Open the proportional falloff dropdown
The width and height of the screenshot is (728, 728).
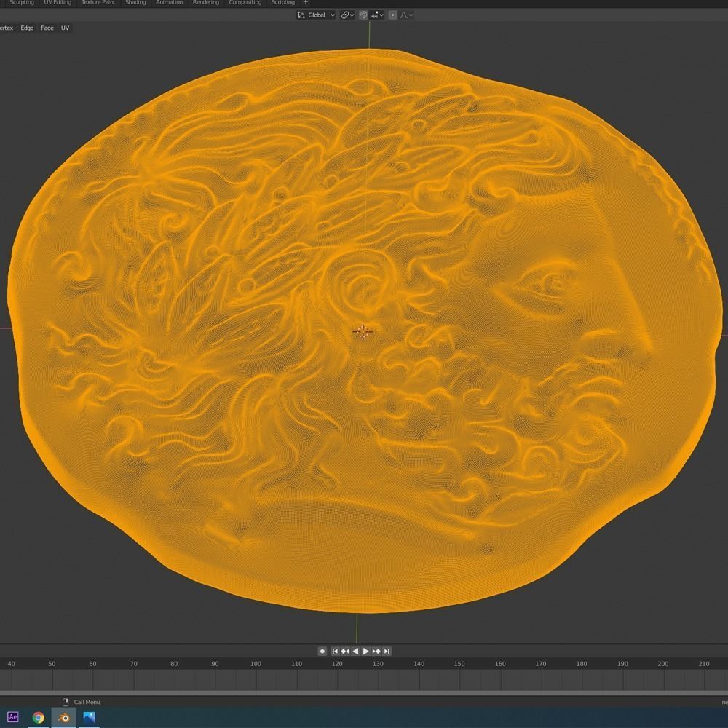(406, 15)
